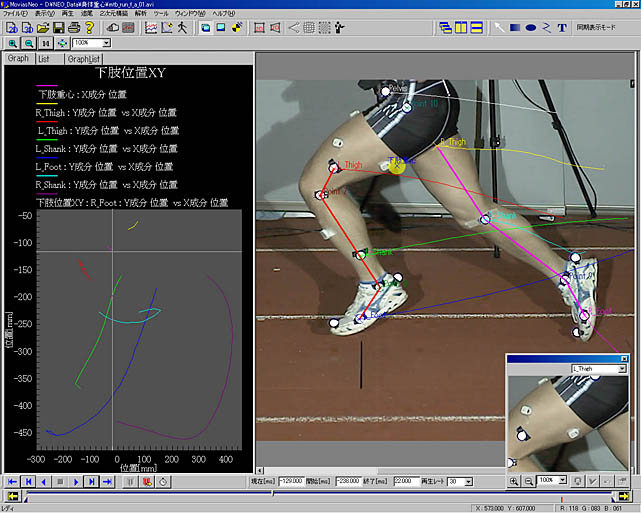Click the grid display icon
The image size is (641, 513).
click(x=309, y=28)
